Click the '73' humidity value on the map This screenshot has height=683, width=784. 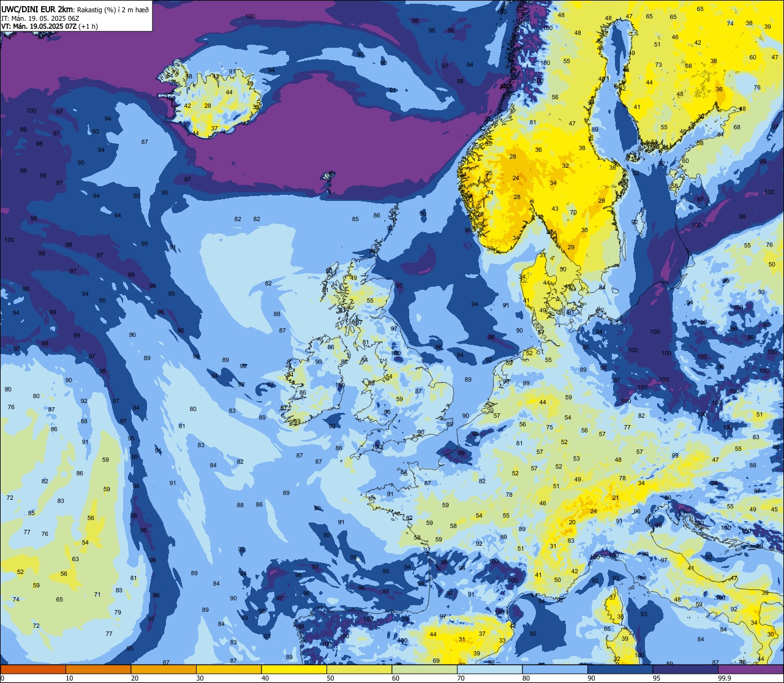tap(658, 65)
